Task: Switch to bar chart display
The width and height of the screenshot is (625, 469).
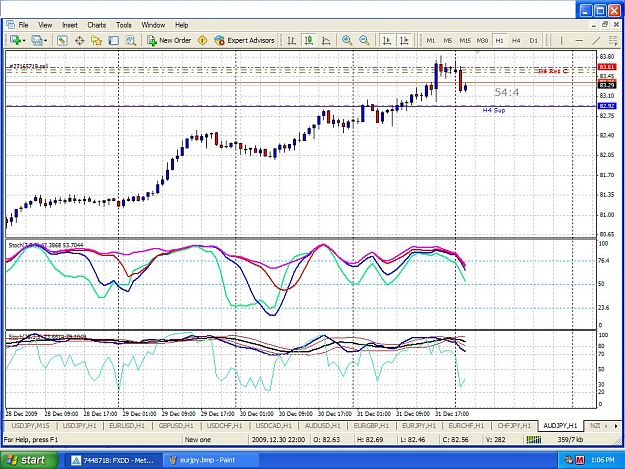Action: [291, 40]
